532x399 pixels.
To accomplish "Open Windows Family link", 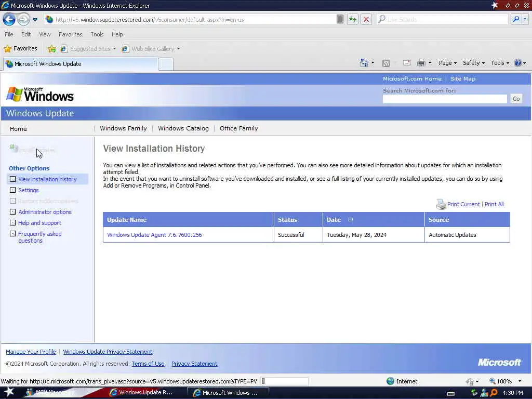I will pos(123,129).
